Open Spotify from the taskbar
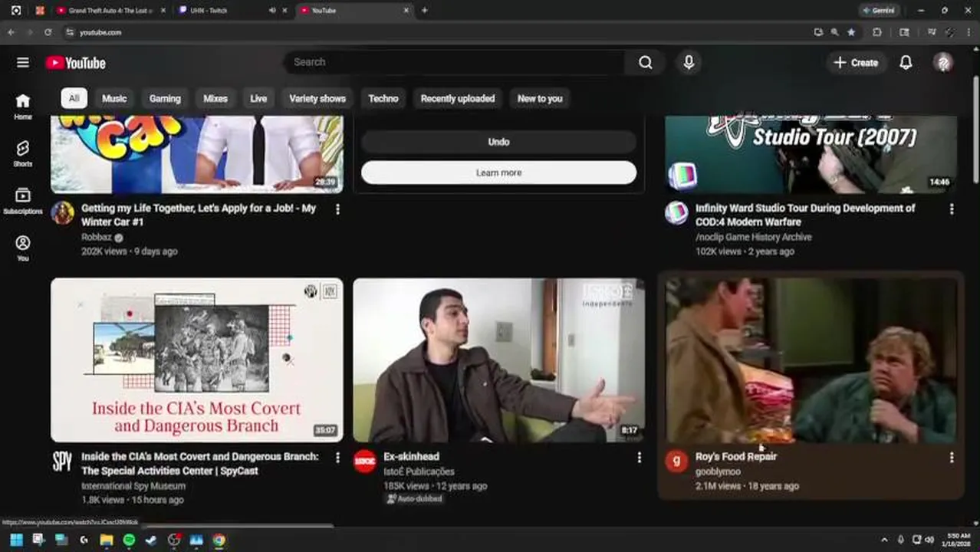Screen dimensions: 980x552 129,540
